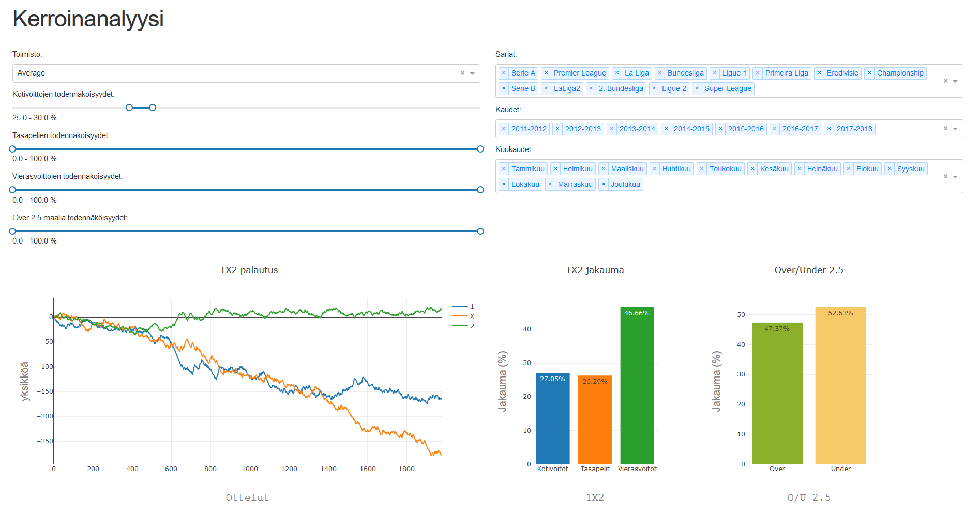980x528 pixels.
Task: Remove the Bundesliga tag with its x
Action: coord(660,73)
